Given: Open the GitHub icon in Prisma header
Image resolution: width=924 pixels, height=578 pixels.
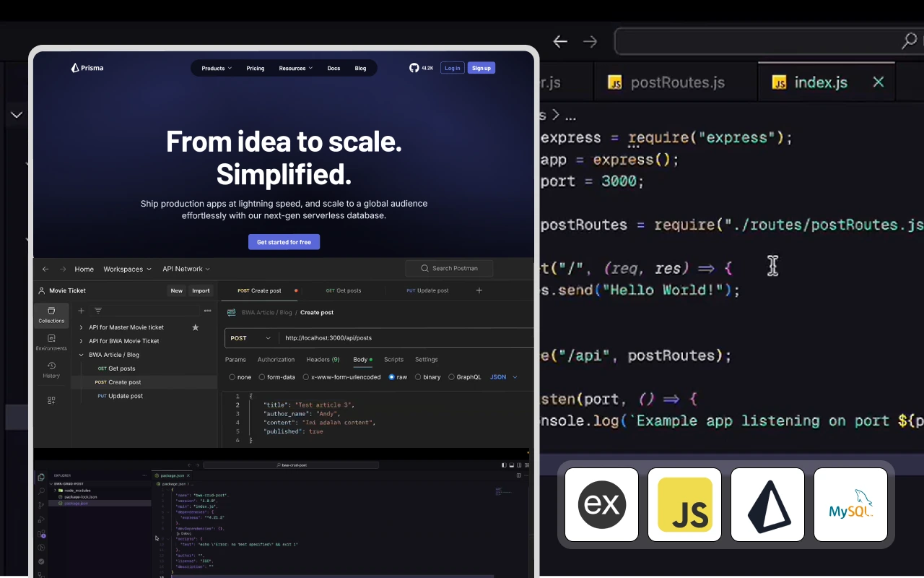Looking at the screenshot, I should (x=414, y=68).
